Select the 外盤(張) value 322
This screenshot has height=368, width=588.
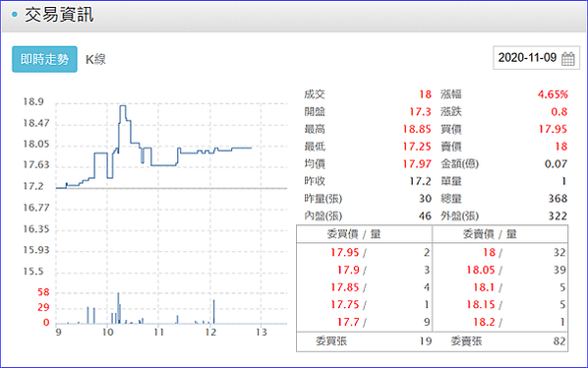(x=558, y=215)
